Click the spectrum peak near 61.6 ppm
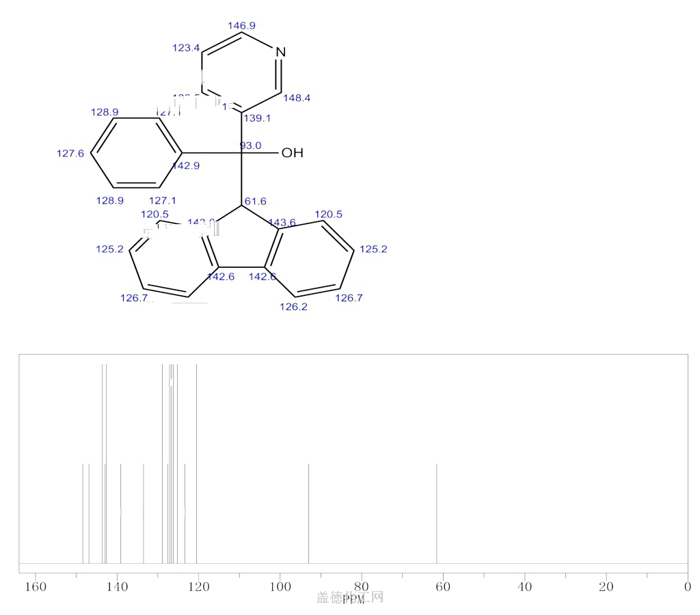Screen dimensions: 700x615 point(437,512)
